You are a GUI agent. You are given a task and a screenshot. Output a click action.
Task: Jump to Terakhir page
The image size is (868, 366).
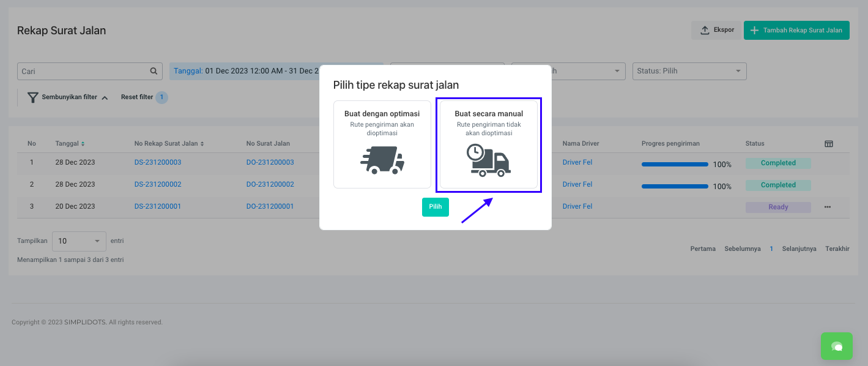[837, 248]
